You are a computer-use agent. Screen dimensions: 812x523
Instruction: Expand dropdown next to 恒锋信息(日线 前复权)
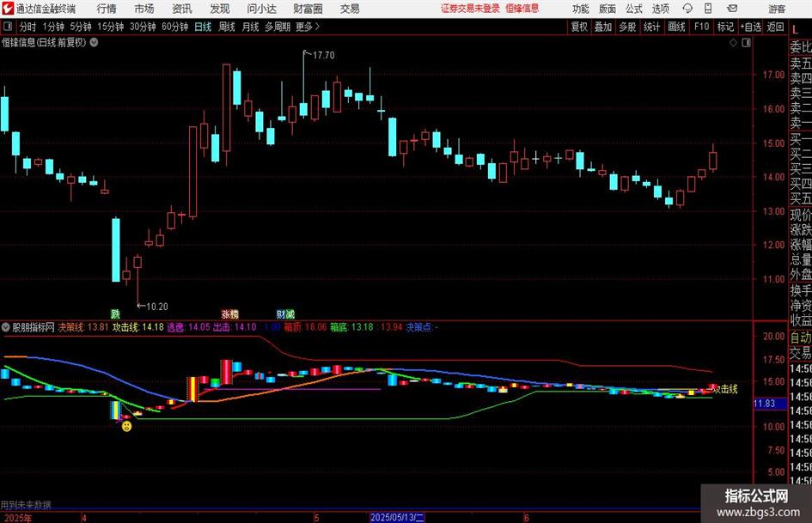coord(95,42)
